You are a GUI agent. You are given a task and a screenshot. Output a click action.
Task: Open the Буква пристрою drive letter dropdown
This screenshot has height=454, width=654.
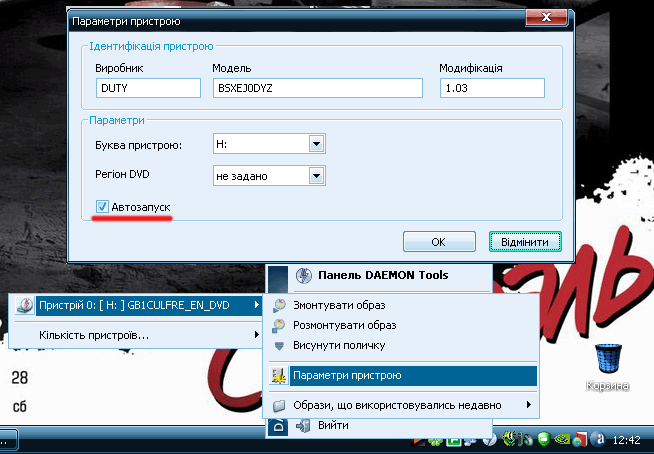click(x=316, y=144)
